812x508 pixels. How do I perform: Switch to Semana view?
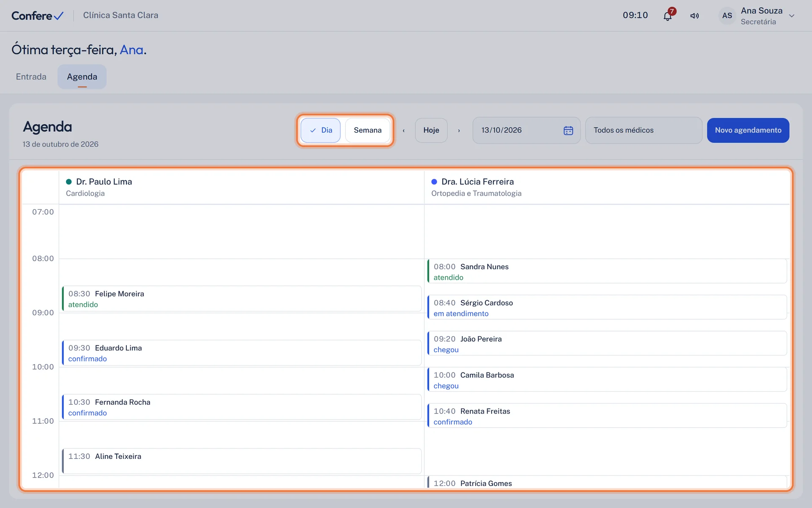368,130
